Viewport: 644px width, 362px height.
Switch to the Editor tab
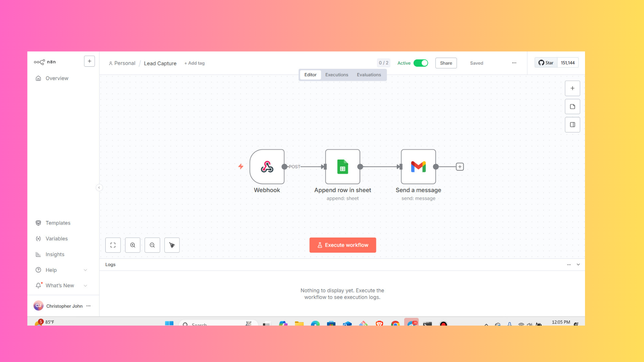coord(310,75)
